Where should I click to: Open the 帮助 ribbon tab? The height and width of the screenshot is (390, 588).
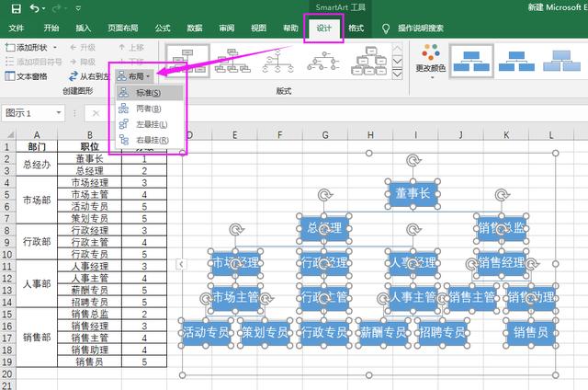tap(290, 29)
